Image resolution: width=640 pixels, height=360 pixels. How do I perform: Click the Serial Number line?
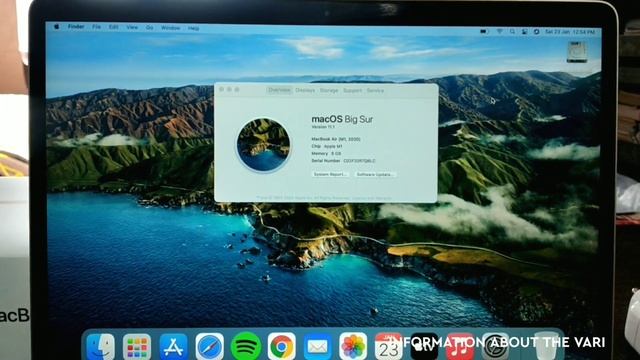(343, 161)
